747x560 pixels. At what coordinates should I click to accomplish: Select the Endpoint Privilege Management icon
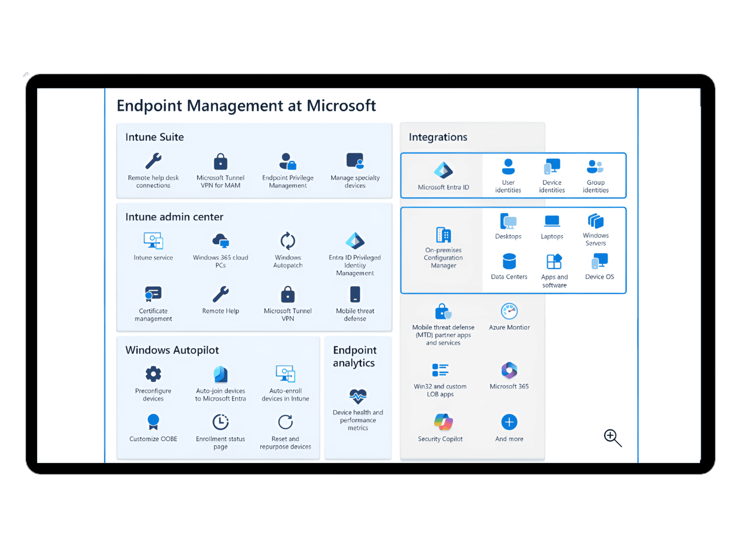288,161
